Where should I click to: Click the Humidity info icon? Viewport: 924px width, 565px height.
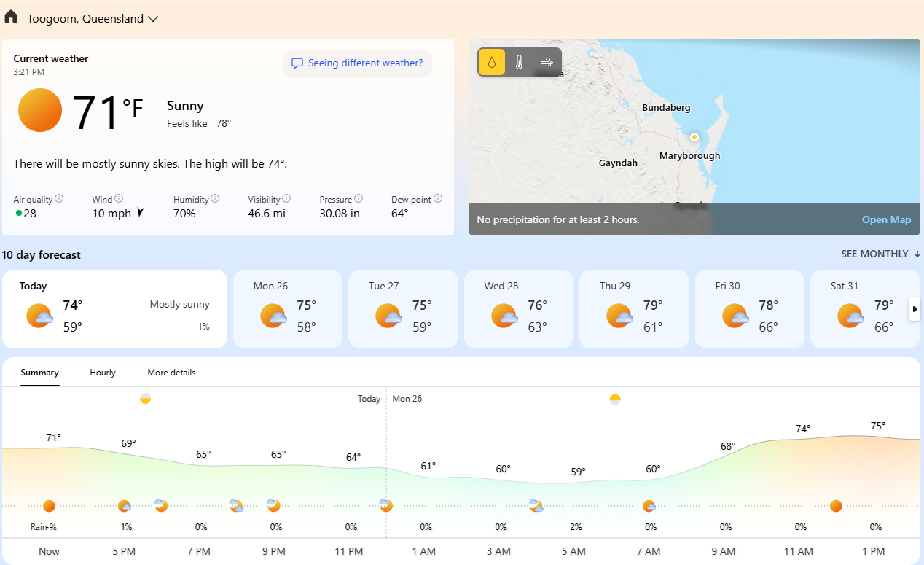point(215,198)
